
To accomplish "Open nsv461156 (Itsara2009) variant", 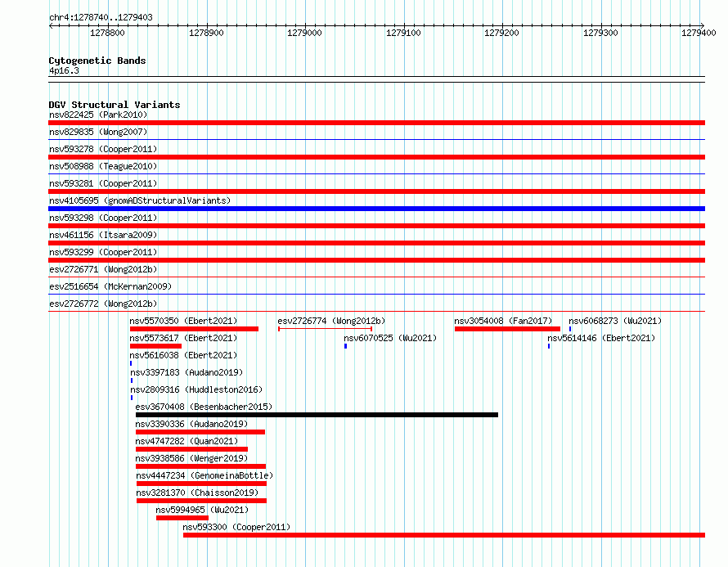I will 103,235.
